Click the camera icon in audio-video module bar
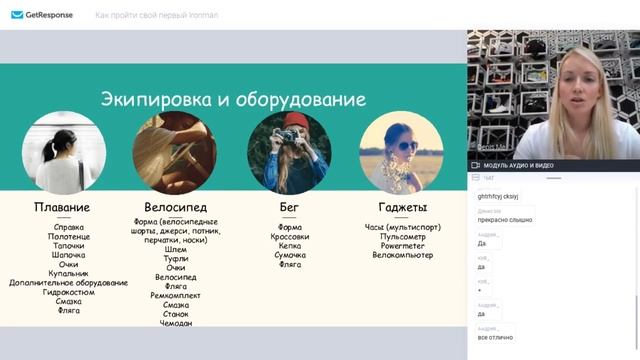Viewport: 640px width, 360px height. click(x=476, y=165)
